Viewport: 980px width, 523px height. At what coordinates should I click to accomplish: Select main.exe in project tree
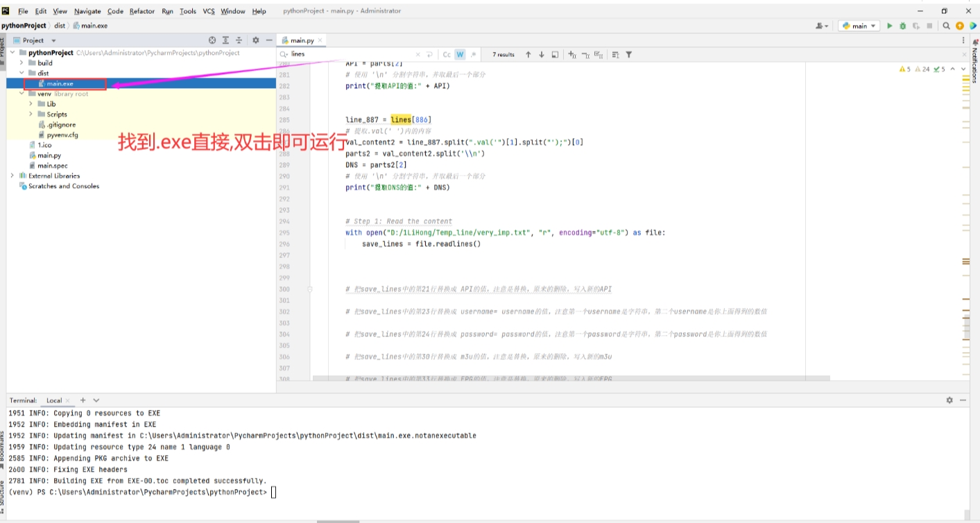pyautogui.click(x=60, y=84)
